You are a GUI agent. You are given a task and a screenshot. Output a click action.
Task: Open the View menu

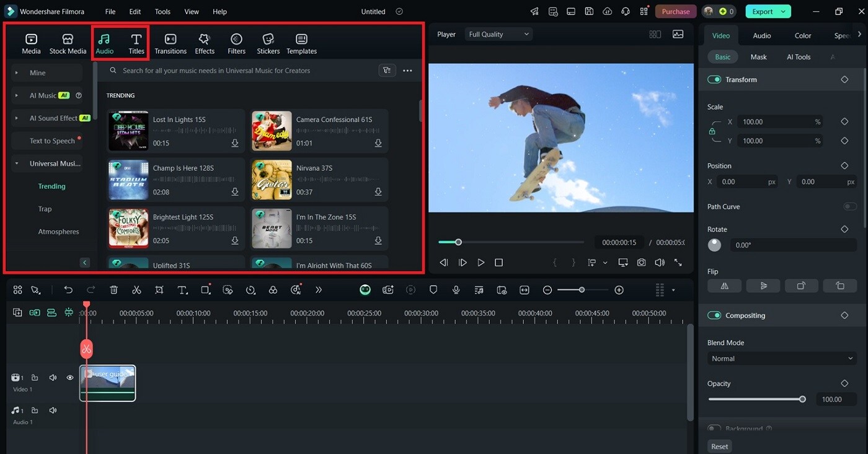(x=192, y=12)
